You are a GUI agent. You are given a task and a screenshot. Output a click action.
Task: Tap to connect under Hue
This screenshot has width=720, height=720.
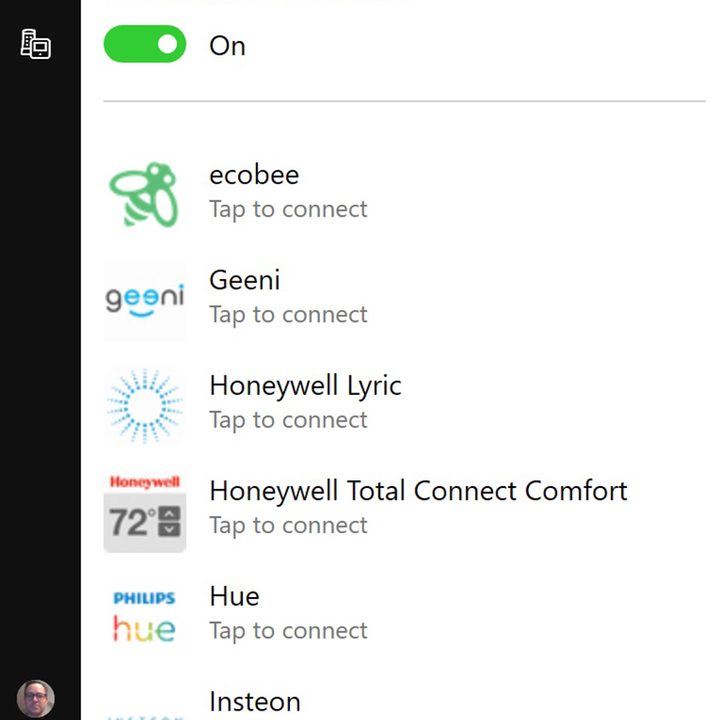point(288,631)
